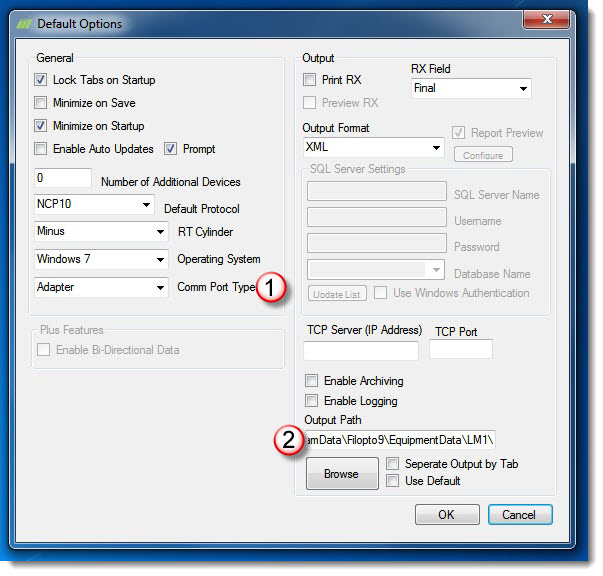Close the Default Options dialog
This screenshot has height=576, width=603.
(546, 19)
